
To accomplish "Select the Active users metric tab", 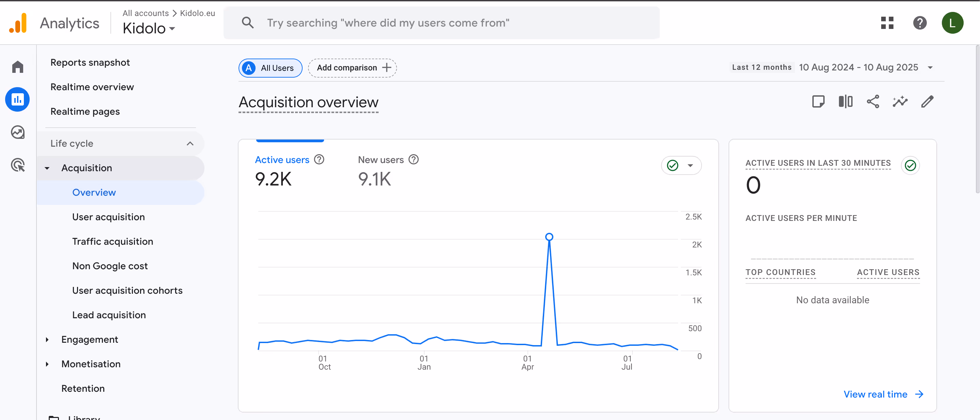I will [x=282, y=160].
